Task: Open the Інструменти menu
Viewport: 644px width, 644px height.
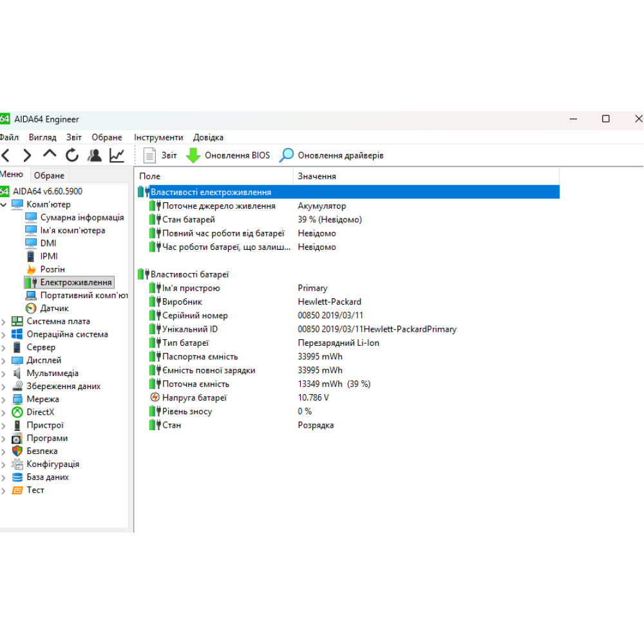Action: point(158,137)
